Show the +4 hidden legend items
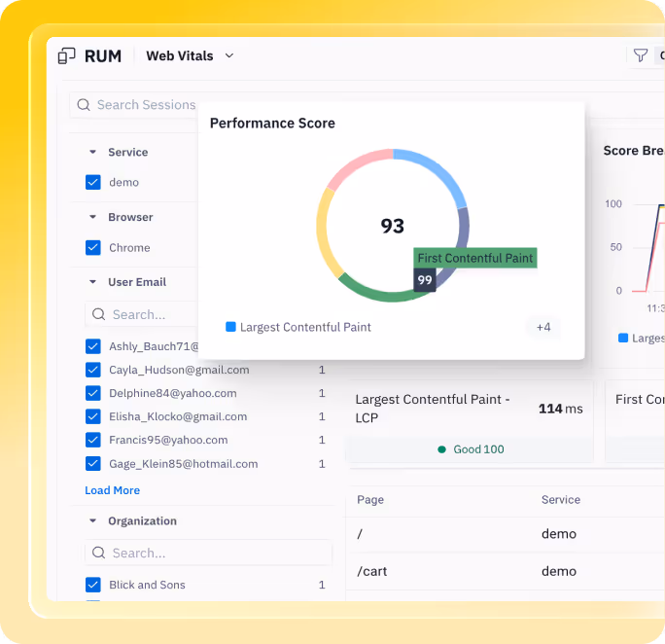 543,327
